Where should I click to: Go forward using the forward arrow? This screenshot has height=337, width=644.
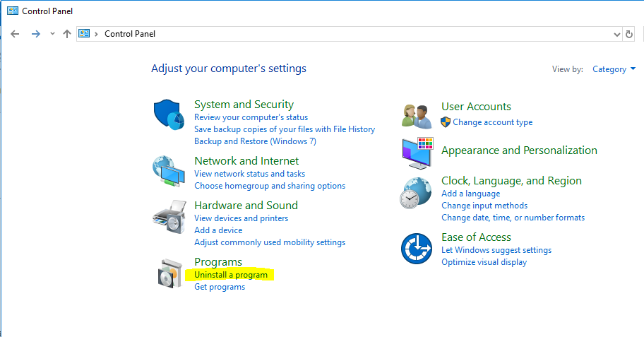coord(36,34)
